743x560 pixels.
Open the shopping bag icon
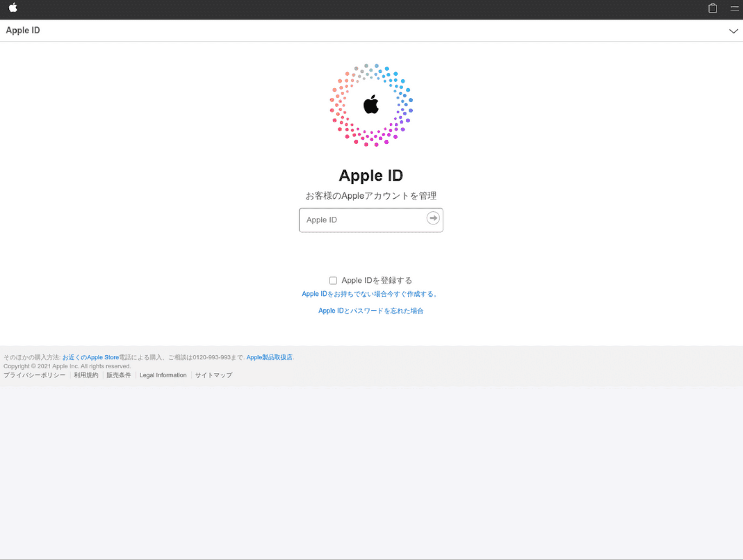click(x=712, y=8)
